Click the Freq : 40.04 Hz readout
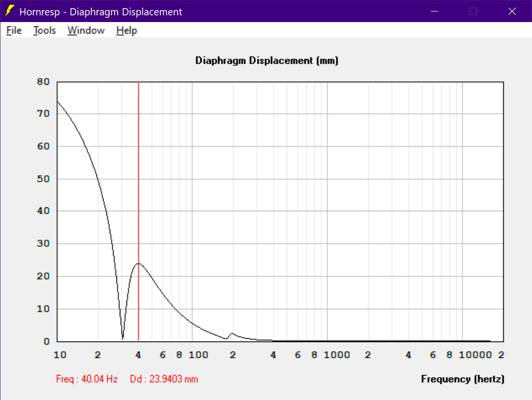Screen dimensions: 532x400 87,379
